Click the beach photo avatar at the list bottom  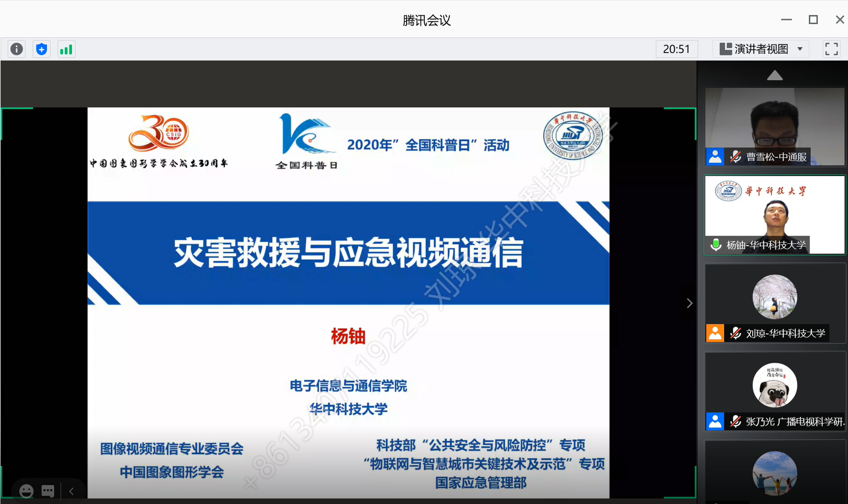click(775, 473)
